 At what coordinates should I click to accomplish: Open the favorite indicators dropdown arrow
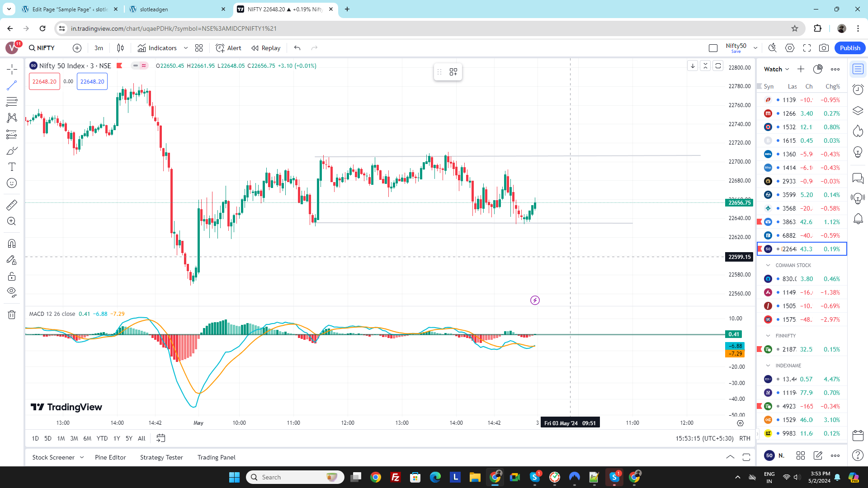tap(186, 48)
